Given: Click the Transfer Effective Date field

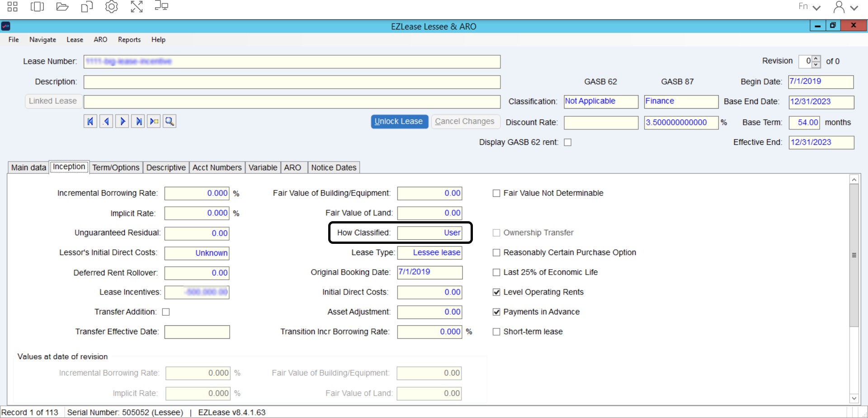Looking at the screenshot, I should coord(197,332).
